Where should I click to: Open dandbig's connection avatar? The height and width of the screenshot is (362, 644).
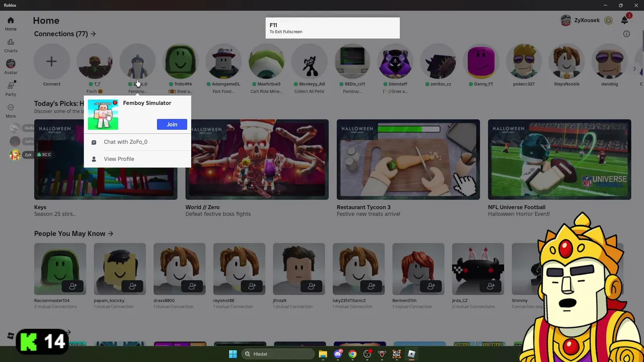tap(609, 62)
